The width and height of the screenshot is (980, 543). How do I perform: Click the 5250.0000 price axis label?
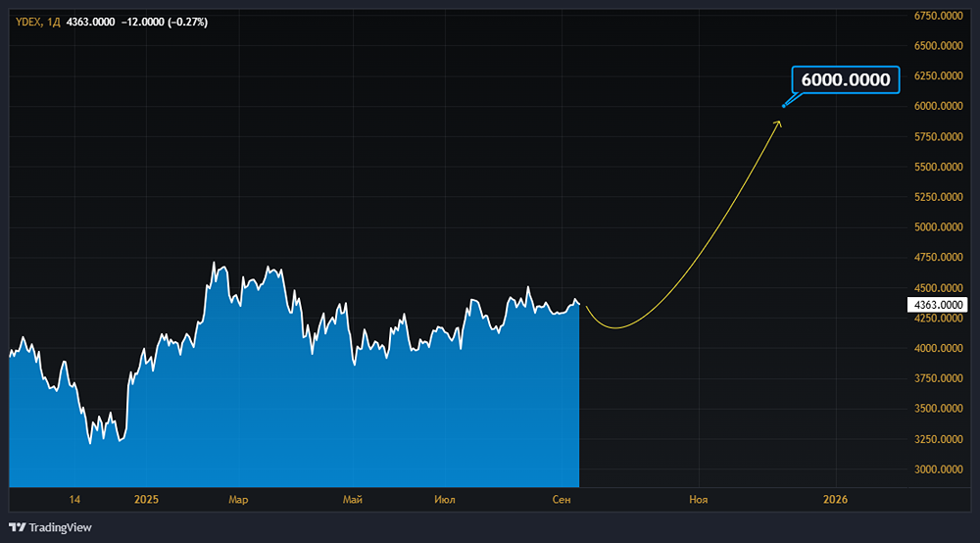[x=938, y=197]
